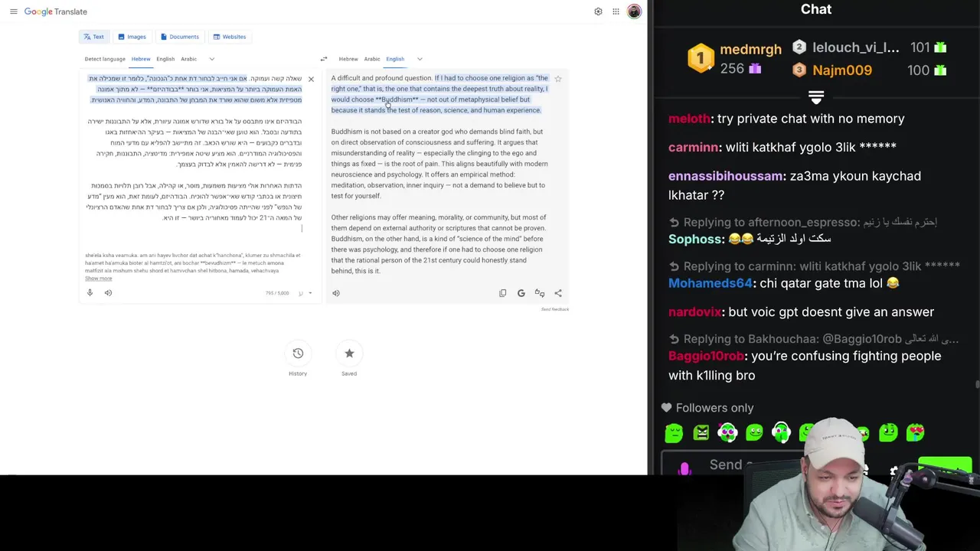Select the first headphones green emote
The width and height of the screenshot is (980, 551).
click(x=727, y=433)
